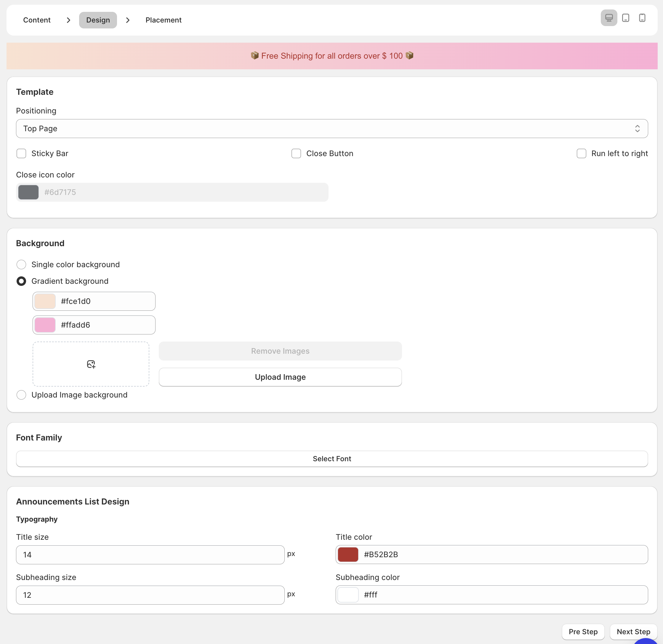Open the Positioning Top Page dropdown

(331, 129)
